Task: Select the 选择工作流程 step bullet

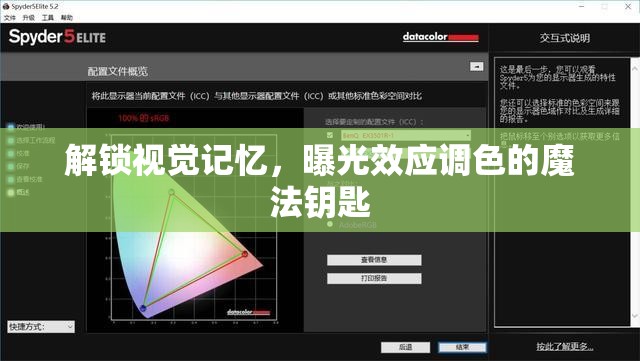Action: 11,140
